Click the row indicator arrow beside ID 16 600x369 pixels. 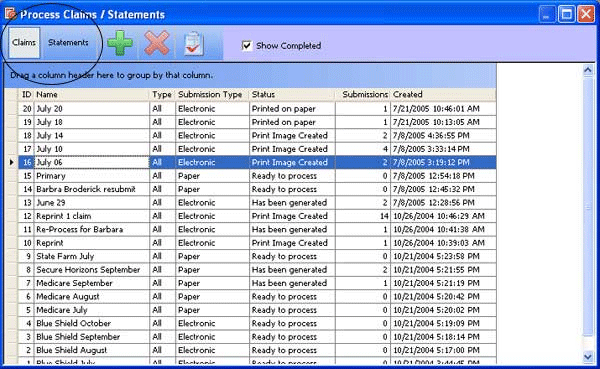tap(11, 162)
